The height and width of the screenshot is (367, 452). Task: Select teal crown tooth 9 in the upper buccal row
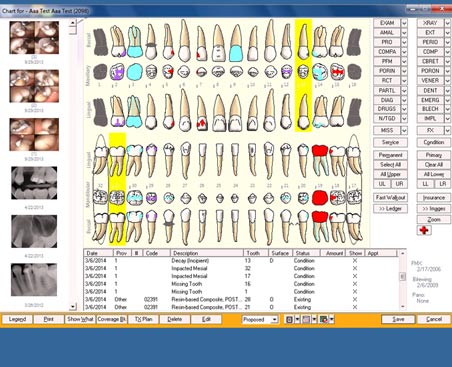236,53
